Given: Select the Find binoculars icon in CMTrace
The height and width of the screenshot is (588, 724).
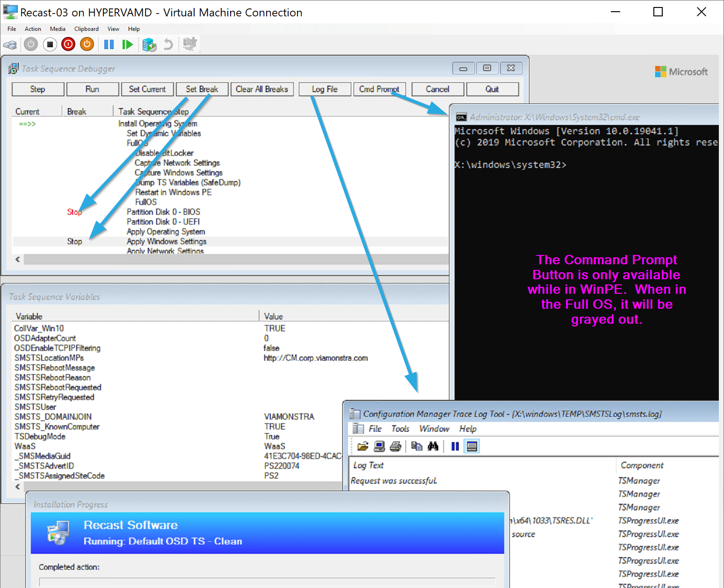Looking at the screenshot, I should click(434, 446).
